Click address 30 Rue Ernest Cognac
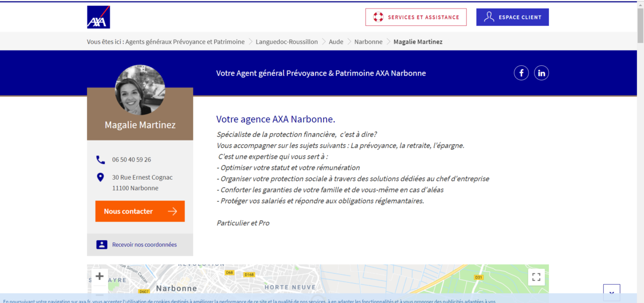 (x=142, y=178)
